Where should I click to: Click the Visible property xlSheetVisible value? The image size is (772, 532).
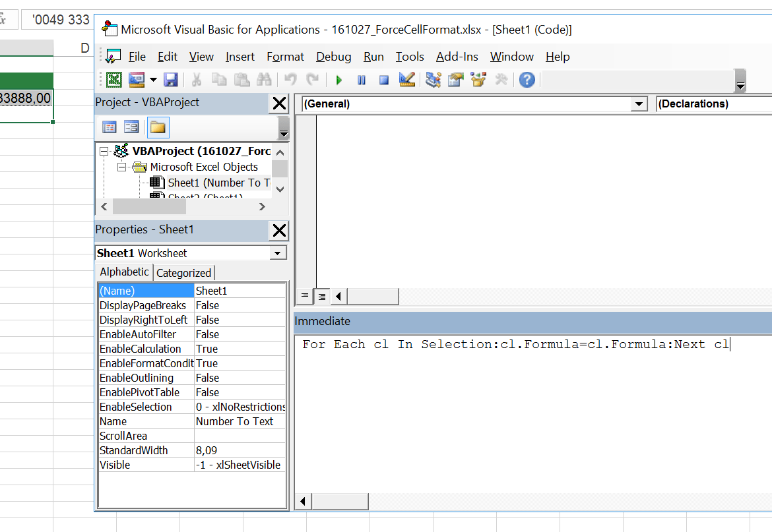[240, 465]
